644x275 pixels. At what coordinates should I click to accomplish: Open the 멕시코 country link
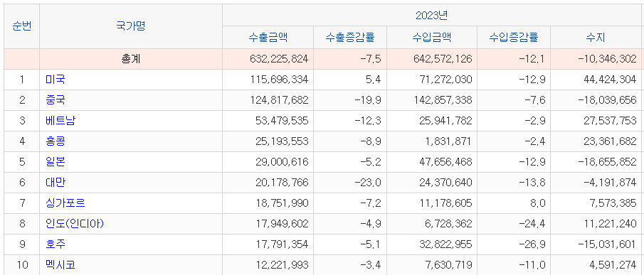[x=60, y=265]
